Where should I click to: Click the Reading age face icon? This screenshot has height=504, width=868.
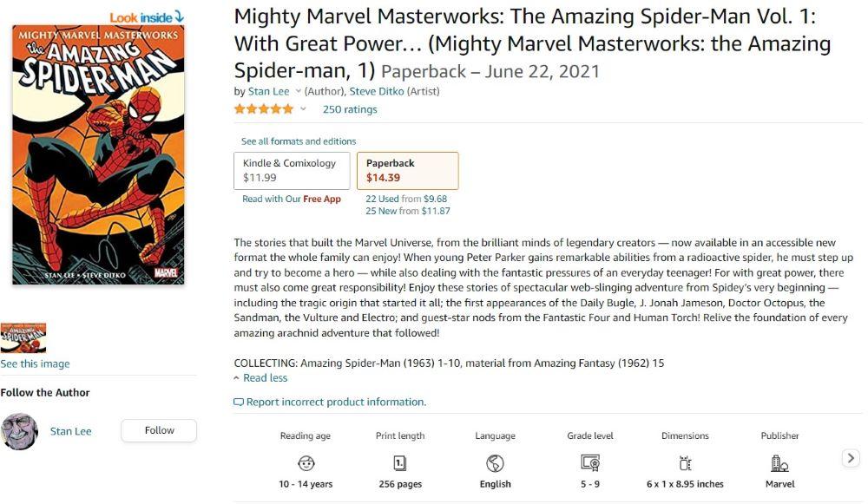pos(306,462)
